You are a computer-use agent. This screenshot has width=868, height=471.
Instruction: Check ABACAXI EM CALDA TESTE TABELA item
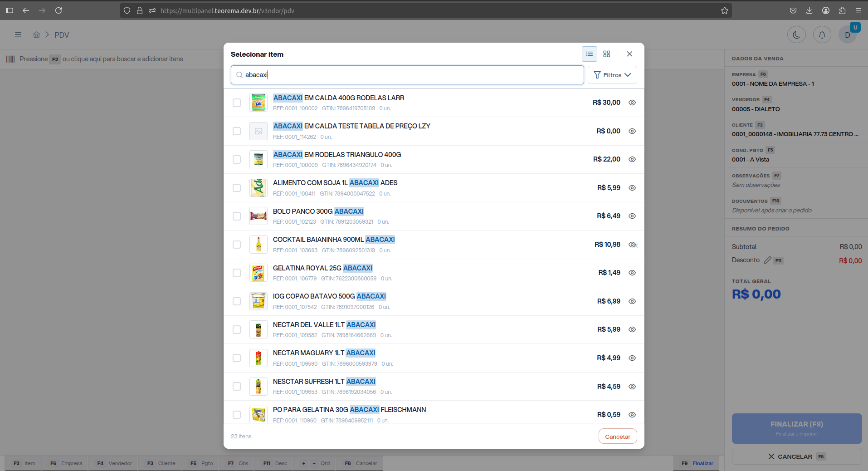point(237,131)
